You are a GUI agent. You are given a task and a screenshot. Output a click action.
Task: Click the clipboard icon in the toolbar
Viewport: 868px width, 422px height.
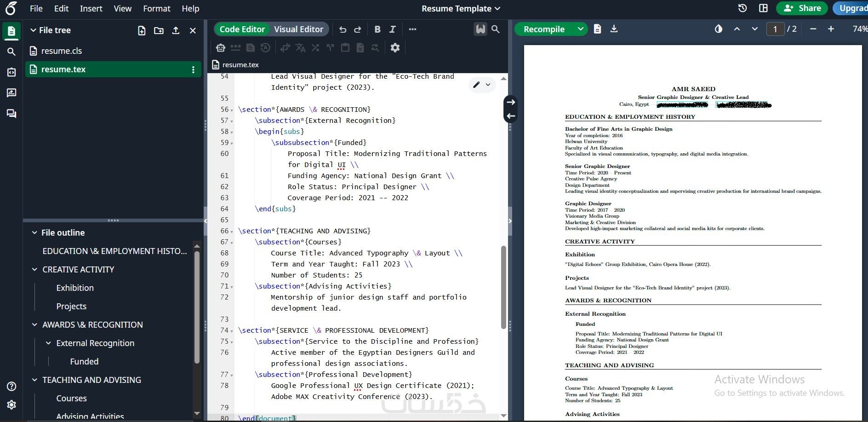pyautogui.click(x=345, y=47)
